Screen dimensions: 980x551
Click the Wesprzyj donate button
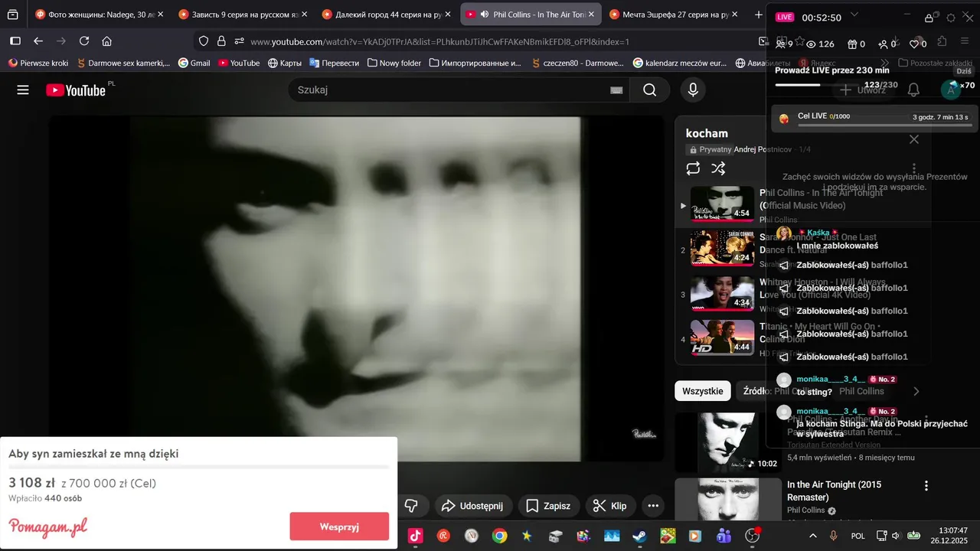coord(339,527)
